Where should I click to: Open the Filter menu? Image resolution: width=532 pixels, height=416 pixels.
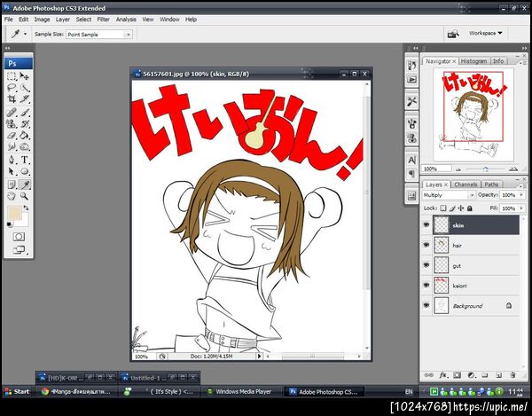coord(103,20)
